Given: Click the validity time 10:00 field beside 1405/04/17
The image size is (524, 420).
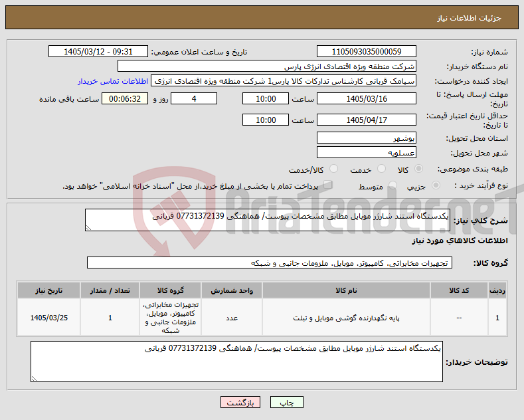Looking at the screenshot, I should (266, 120).
